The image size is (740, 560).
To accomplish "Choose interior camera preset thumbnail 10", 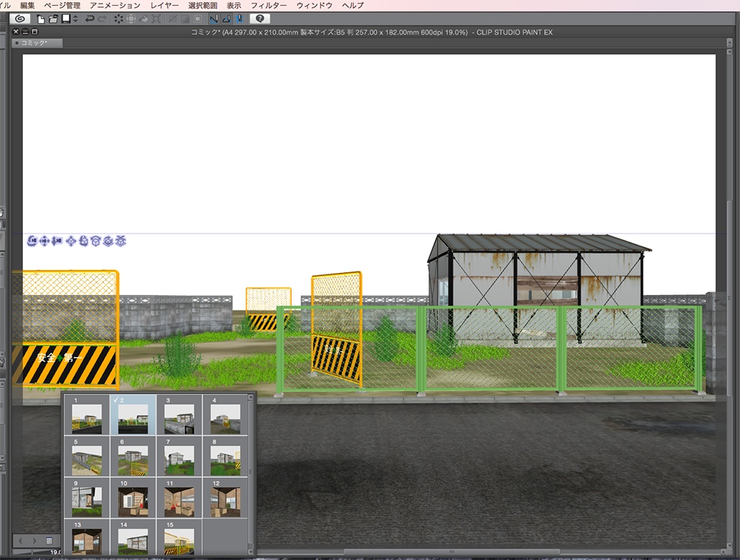I will (x=133, y=498).
